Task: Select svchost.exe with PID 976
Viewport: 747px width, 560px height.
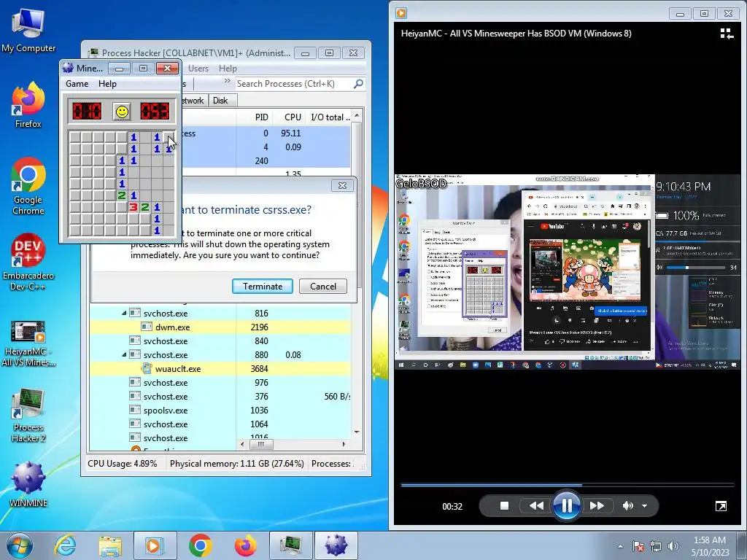Action: click(220, 382)
